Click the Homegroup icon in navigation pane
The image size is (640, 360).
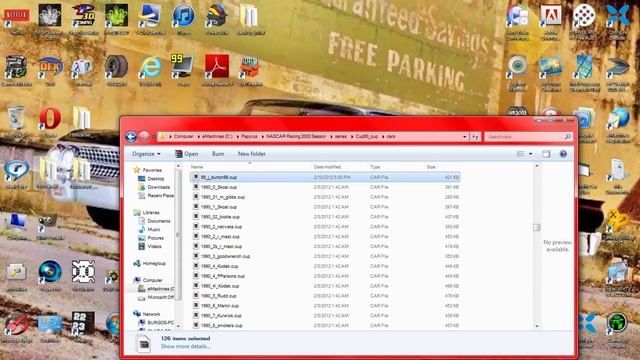[137, 264]
